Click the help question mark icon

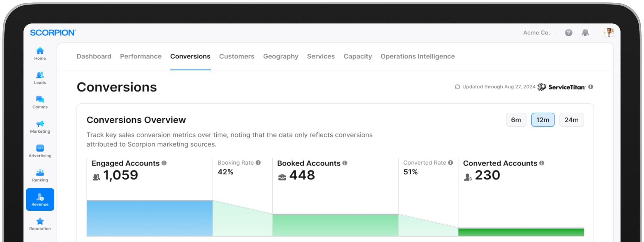click(569, 33)
